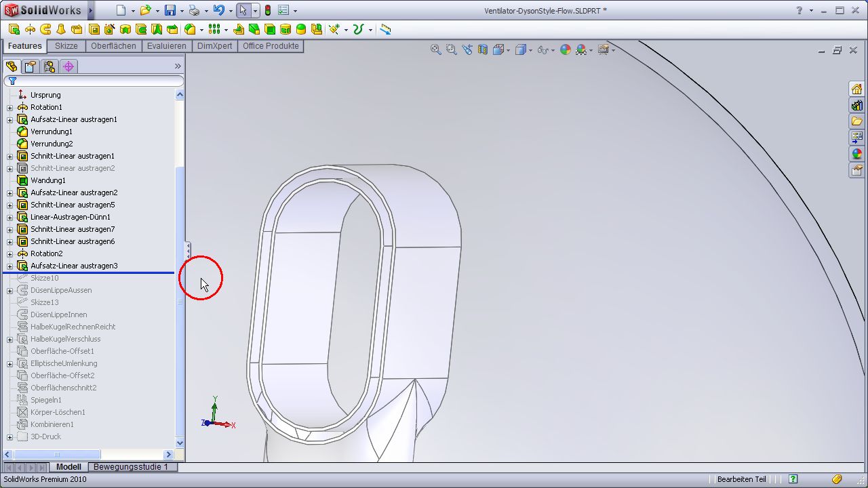Switch to the DimXpert tab
The image size is (868, 488).
click(215, 46)
